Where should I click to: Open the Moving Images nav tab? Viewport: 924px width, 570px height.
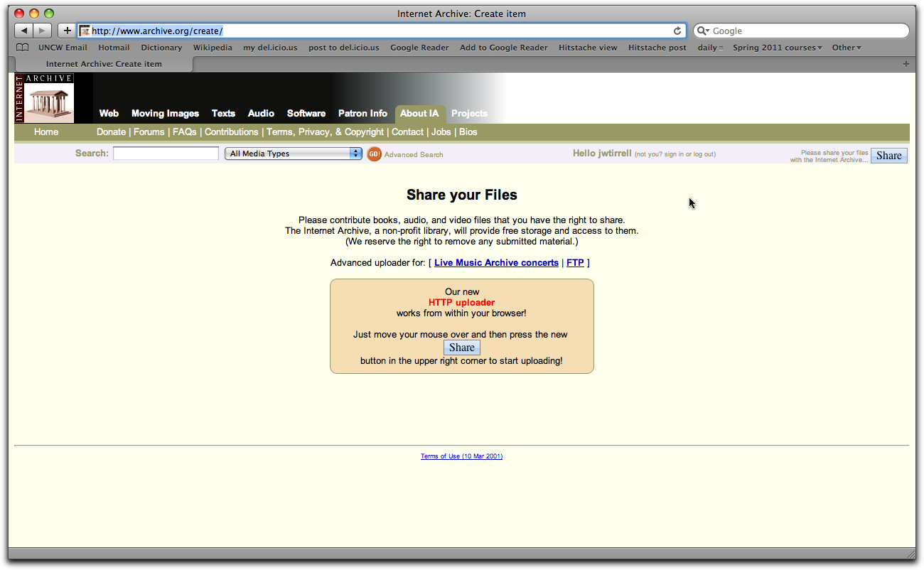(x=165, y=113)
